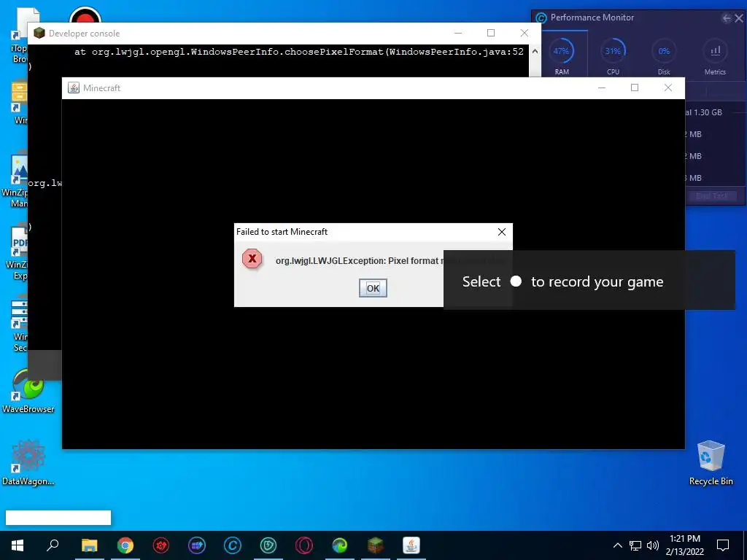Select the Recycle Bin desktop icon
The height and width of the screenshot is (560, 747).
(711, 463)
